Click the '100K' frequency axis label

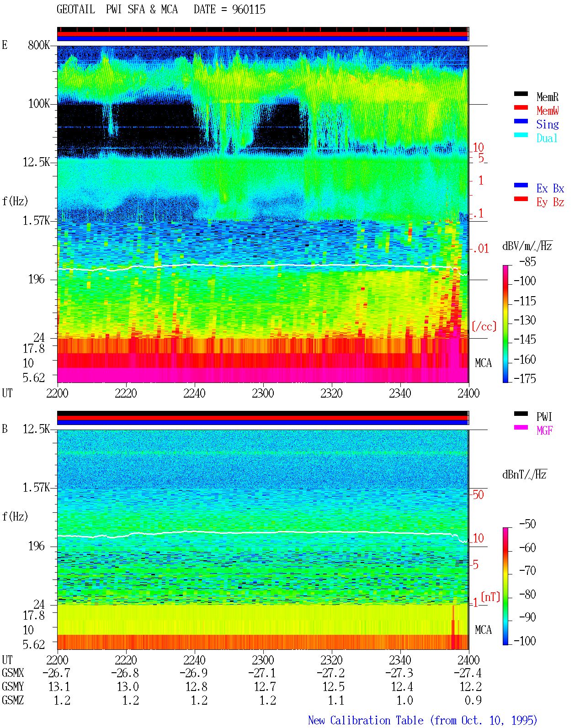(39, 104)
